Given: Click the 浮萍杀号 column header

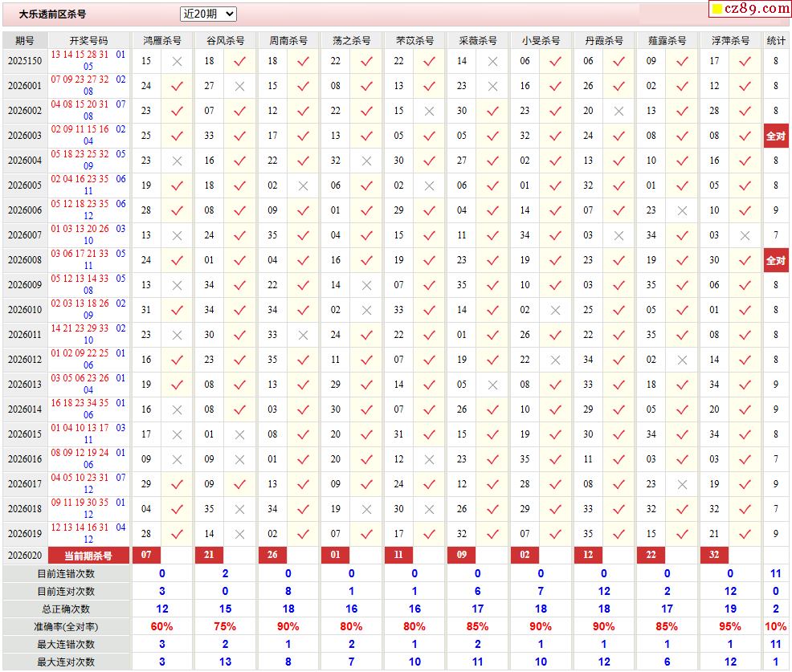Looking at the screenshot, I should click(729, 40).
